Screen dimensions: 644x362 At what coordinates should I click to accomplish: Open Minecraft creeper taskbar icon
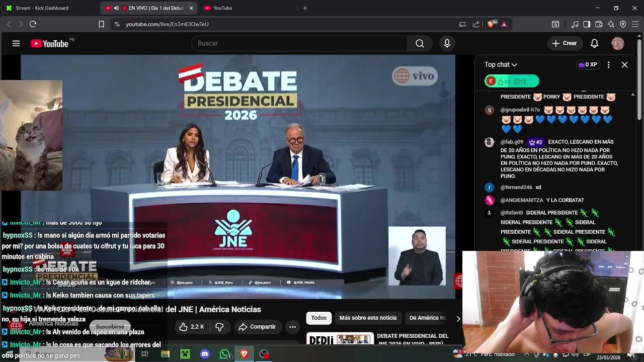pos(185,354)
